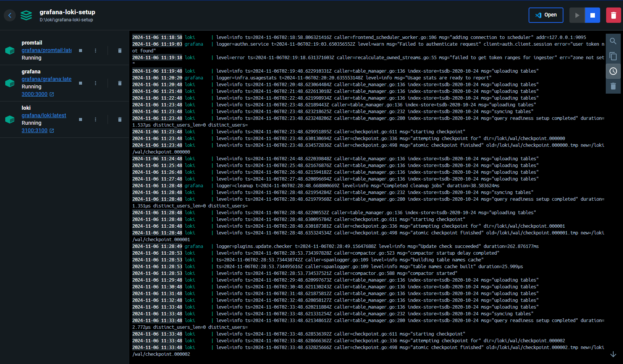Screen dimensions: 623x364
Task: Click the compose stack icon
Action: (26, 15)
